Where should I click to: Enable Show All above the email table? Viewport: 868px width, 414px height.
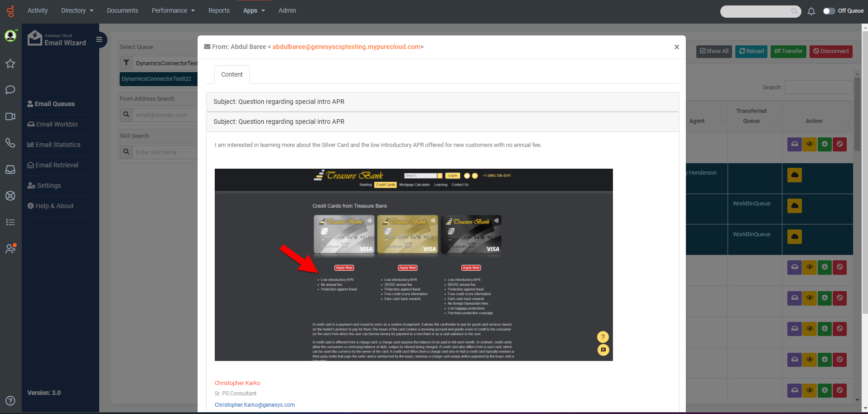point(714,51)
